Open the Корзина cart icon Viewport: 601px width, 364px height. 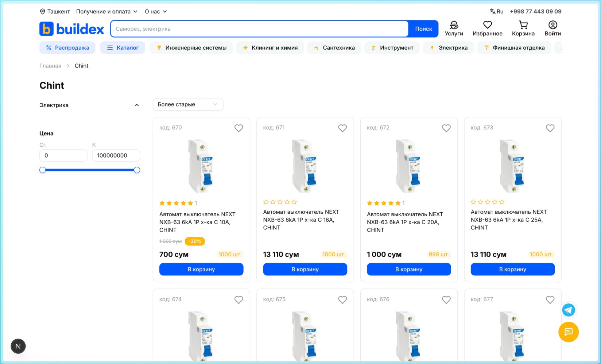(523, 28)
